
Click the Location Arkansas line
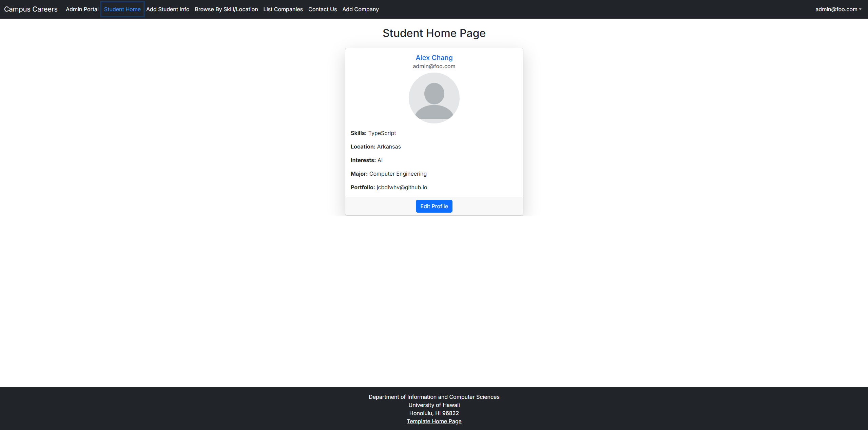(375, 146)
